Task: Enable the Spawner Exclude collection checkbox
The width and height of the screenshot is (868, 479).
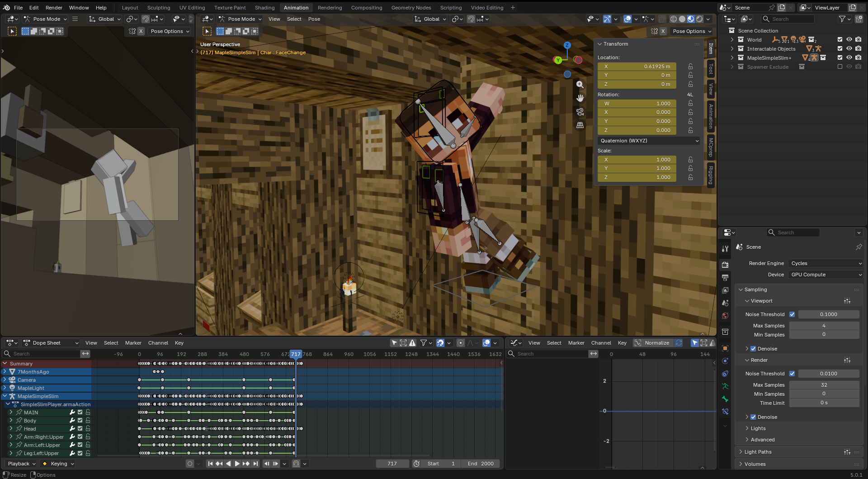Action: point(840,67)
